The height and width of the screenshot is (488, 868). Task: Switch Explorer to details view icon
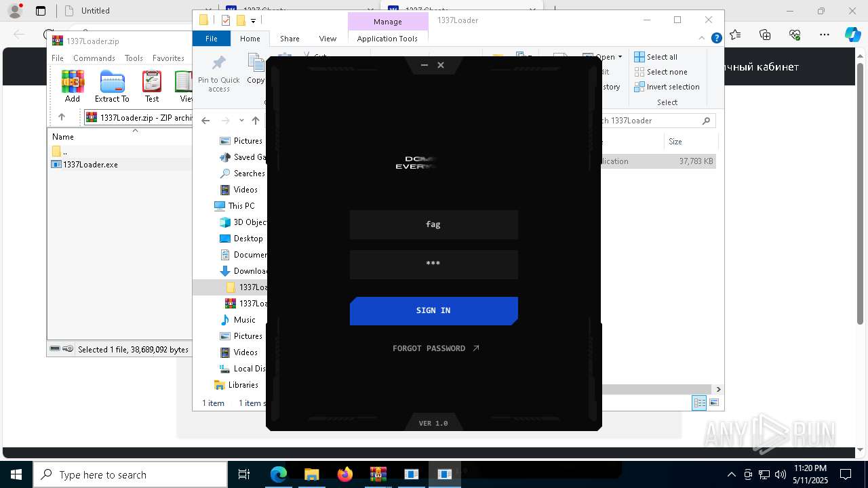699,403
